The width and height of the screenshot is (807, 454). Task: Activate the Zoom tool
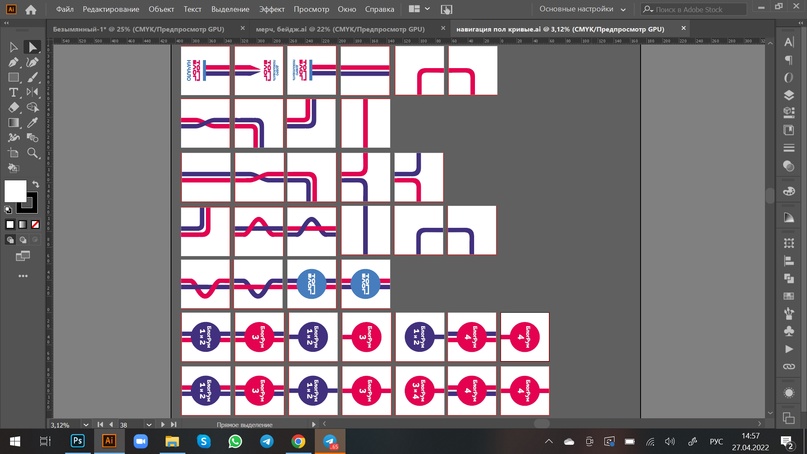32,153
